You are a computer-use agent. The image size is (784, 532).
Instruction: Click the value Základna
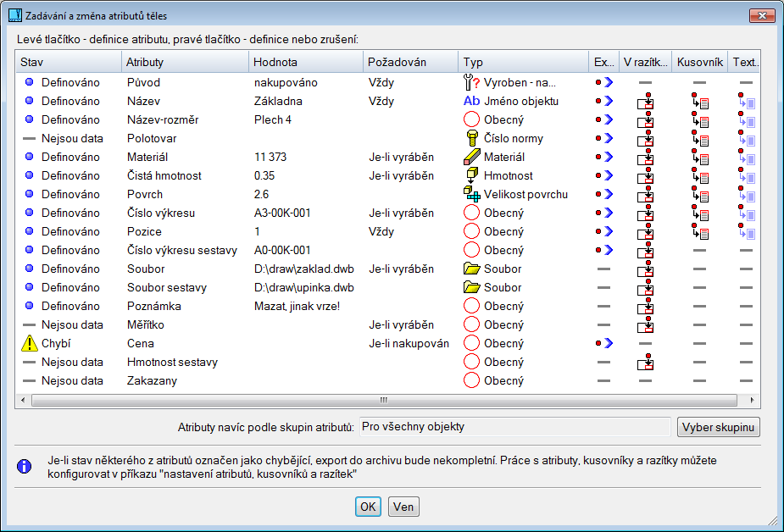278,101
